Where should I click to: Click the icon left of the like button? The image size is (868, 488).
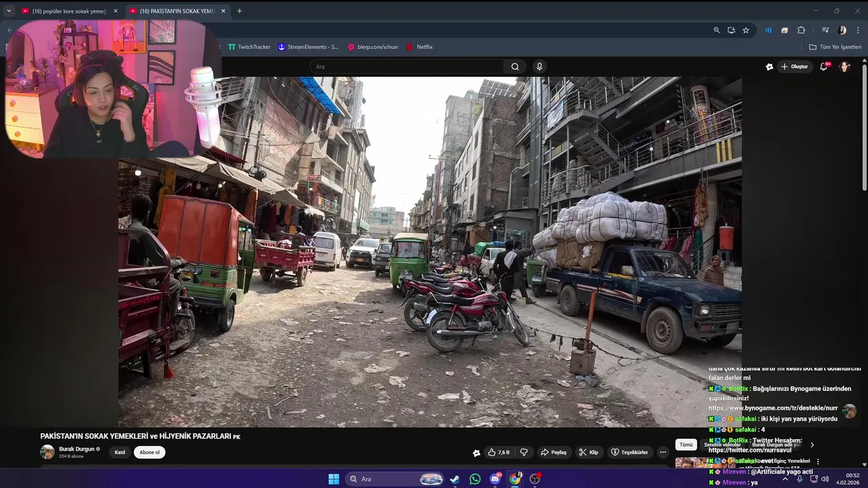(476, 452)
